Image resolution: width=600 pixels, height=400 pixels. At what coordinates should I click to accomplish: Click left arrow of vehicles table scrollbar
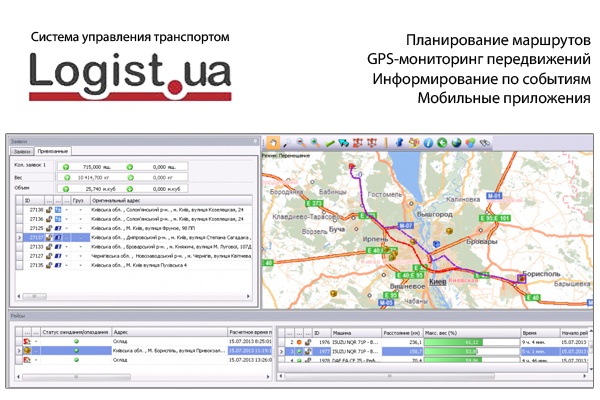(281, 376)
